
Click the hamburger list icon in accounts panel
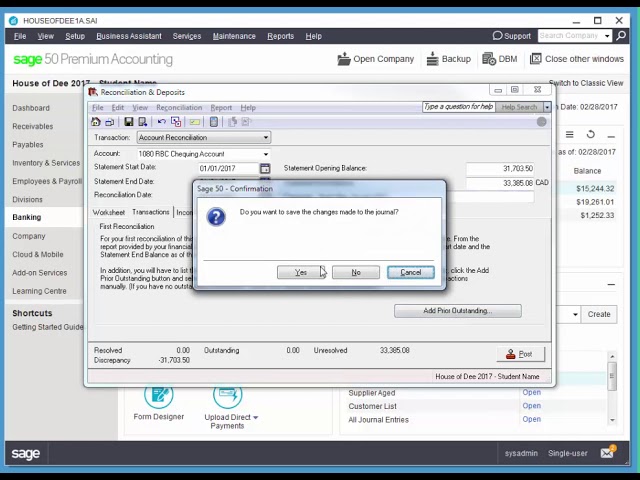pos(569,134)
